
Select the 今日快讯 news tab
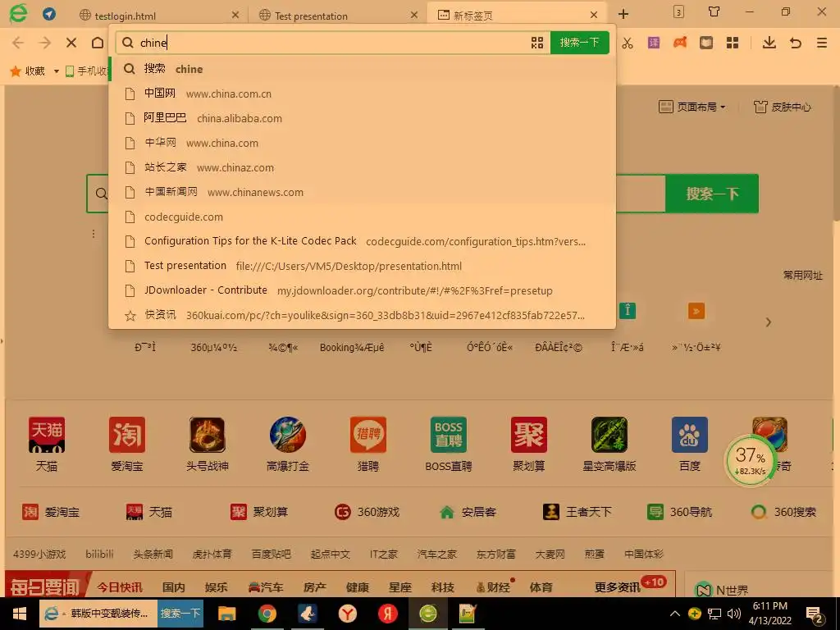(x=120, y=587)
